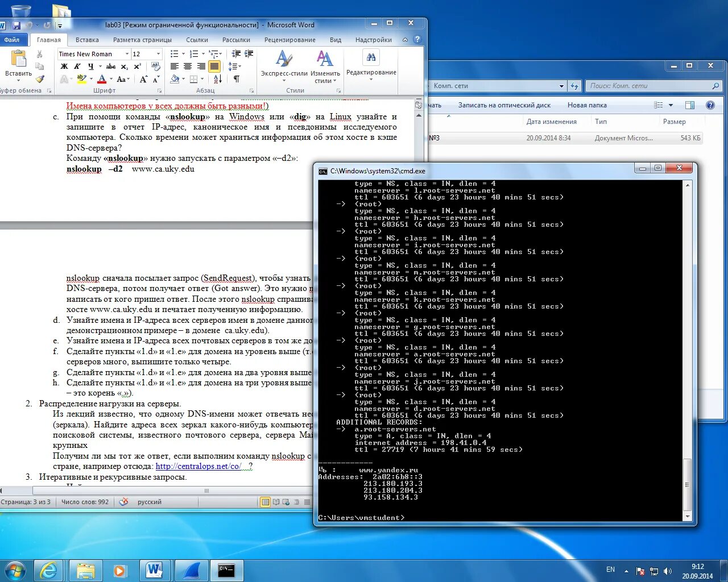Open the font name dropdown

pyautogui.click(x=127, y=54)
